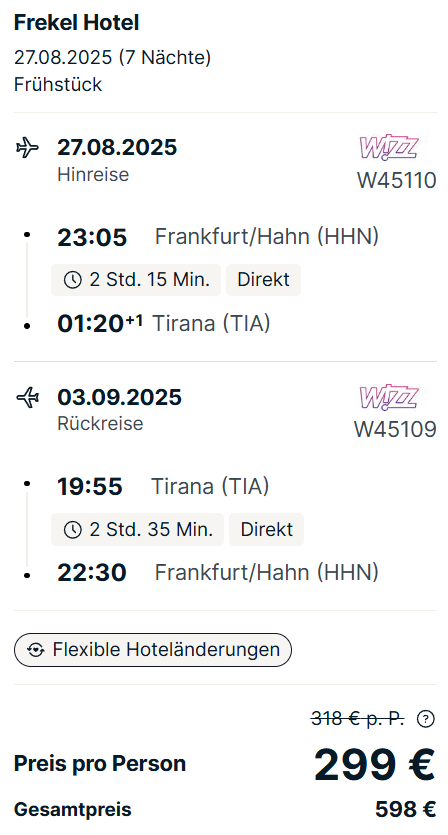
Task: Click the 299 € price per person
Action: 374,765
